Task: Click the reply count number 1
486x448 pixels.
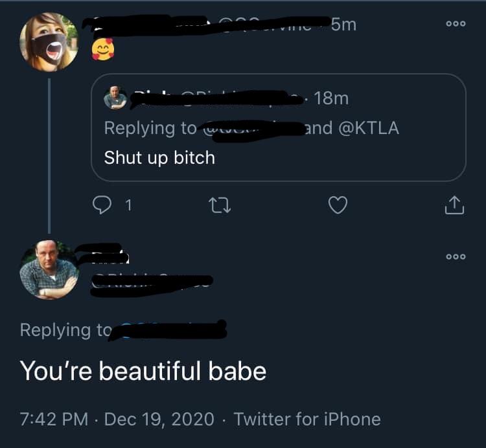Action: point(128,205)
